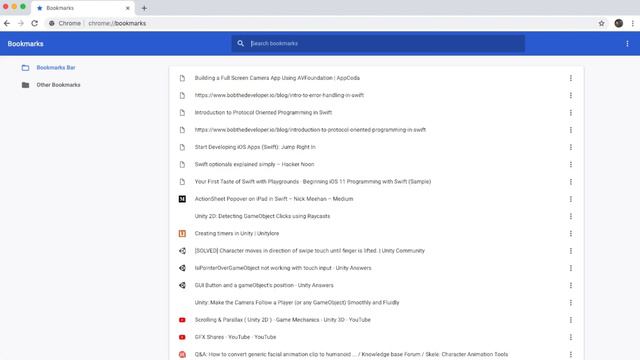Open more actions for Creating timers in Unity
The height and width of the screenshot is (360, 640).
[x=571, y=233]
